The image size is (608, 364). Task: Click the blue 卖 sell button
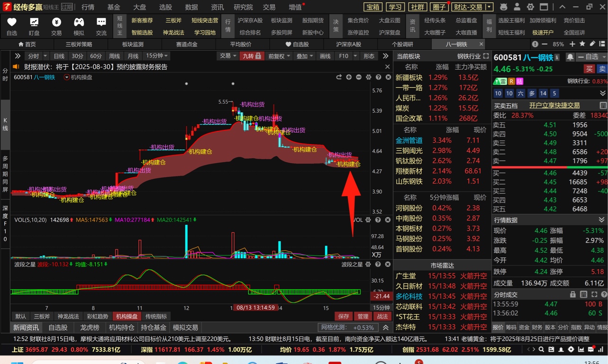click(x=602, y=69)
